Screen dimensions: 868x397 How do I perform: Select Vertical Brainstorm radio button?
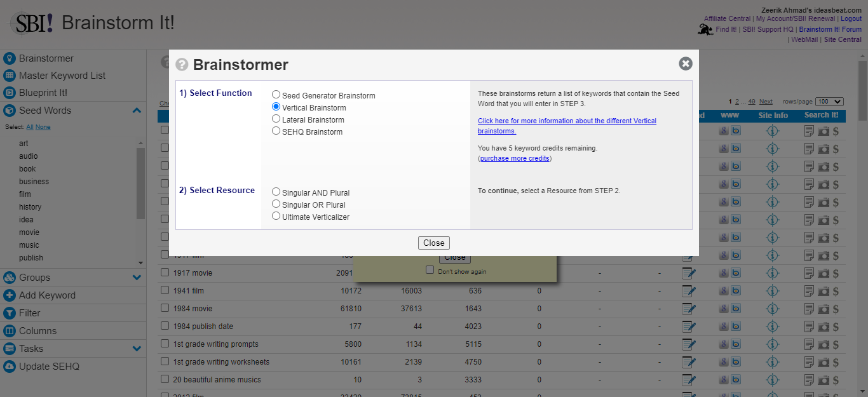(x=276, y=107)
